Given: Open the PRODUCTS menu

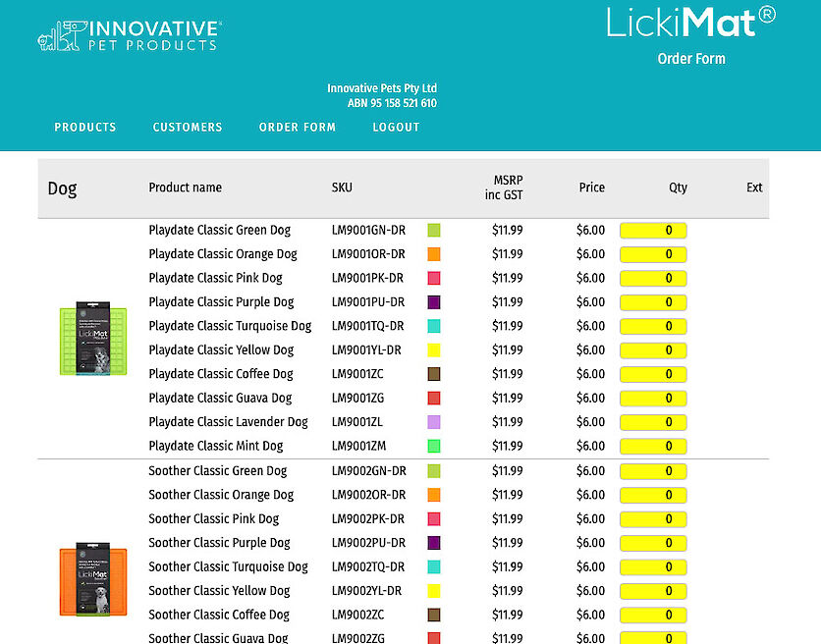Looking at the screenshot, I should (x=85, y=127).
